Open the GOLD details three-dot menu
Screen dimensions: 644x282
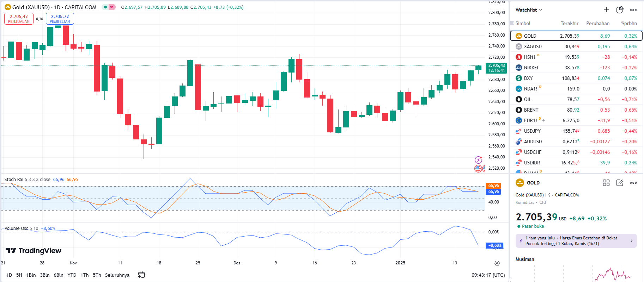[633, 183]
